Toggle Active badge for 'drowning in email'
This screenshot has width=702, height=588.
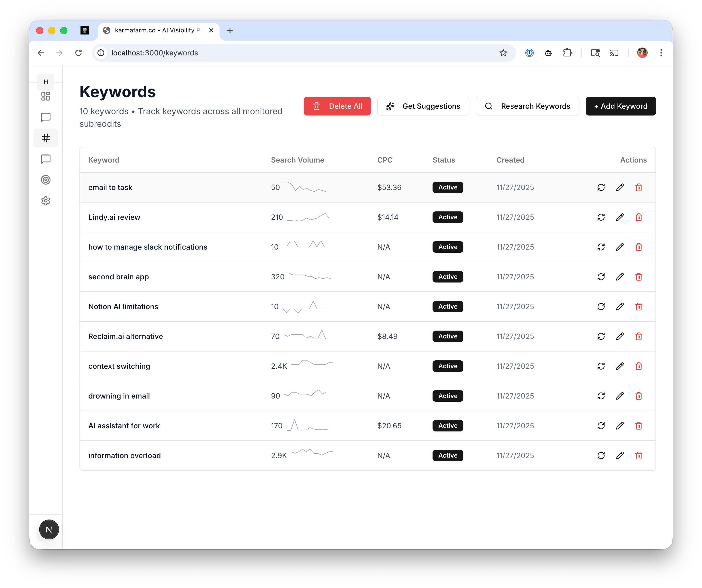(448, 396)
